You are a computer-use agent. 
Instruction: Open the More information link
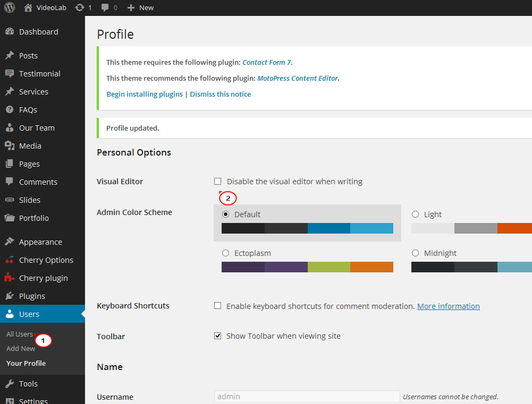(x=448, y=306)
